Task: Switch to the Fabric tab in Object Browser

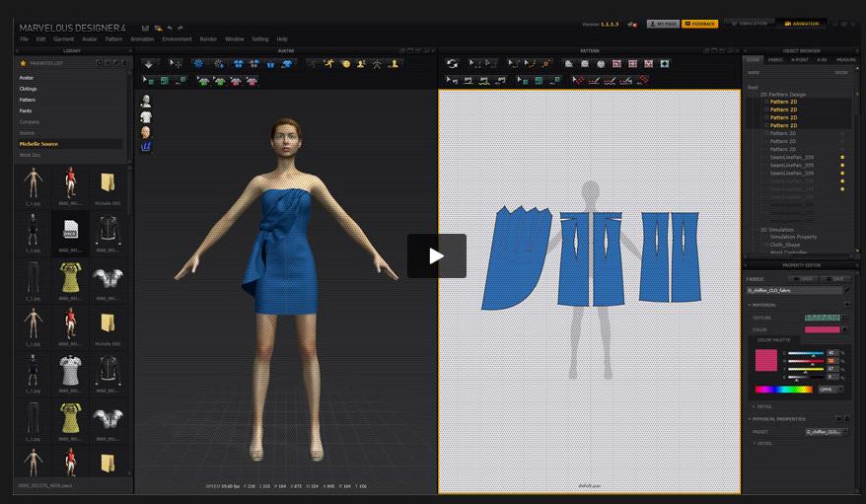Action: point(775,59)
